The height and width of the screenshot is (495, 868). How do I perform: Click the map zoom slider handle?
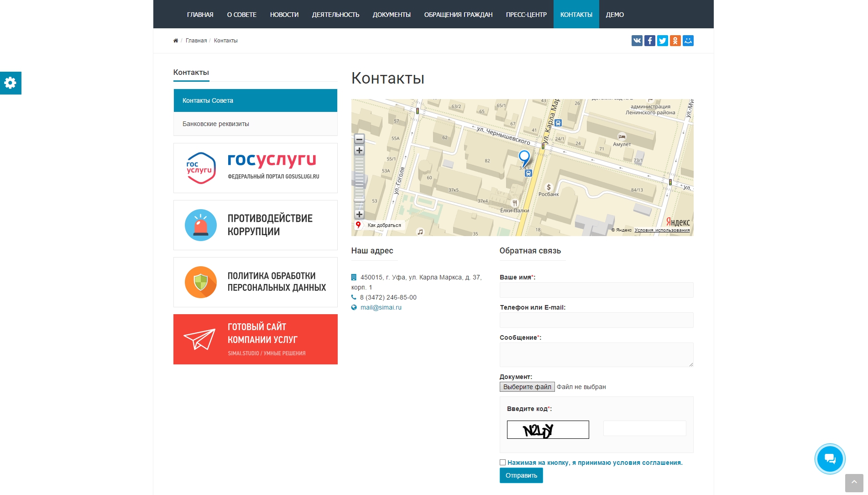point(359,200)
